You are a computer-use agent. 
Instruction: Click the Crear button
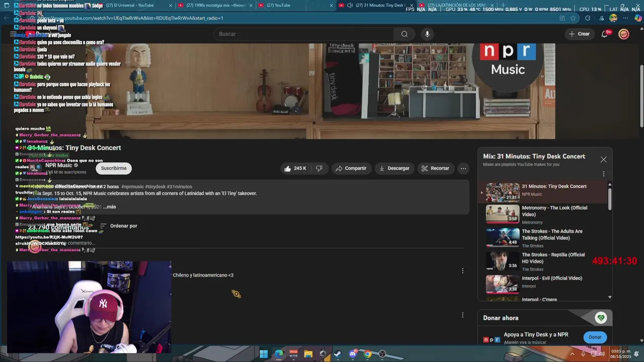pos(579,34)
